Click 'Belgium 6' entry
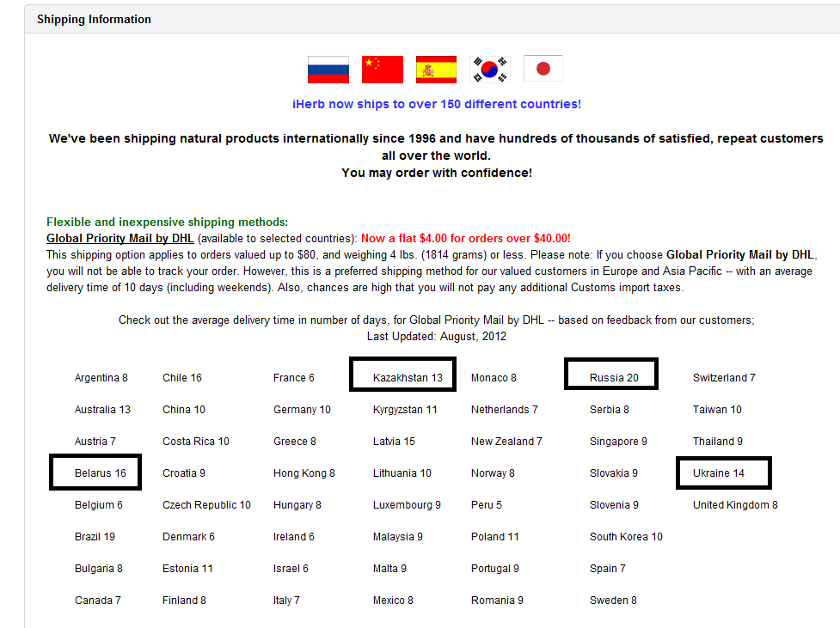This screenshot has height=628, width=840. tap(99, 505)
